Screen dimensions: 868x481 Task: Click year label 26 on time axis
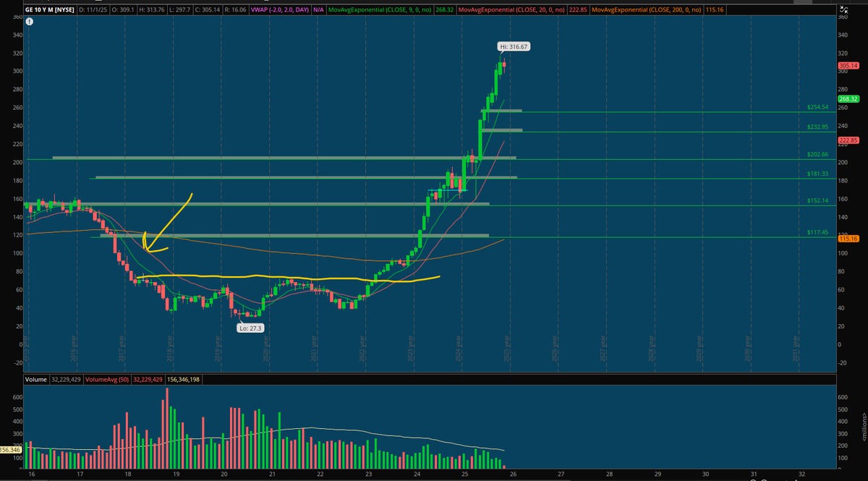tap(513, 474)
